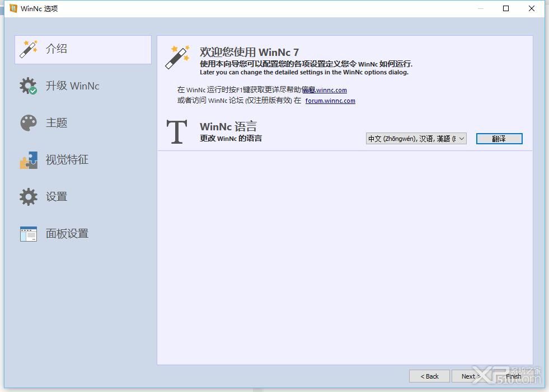The image size is (549, 392).
Task: Go back with the < Back button
Action: 429,376
